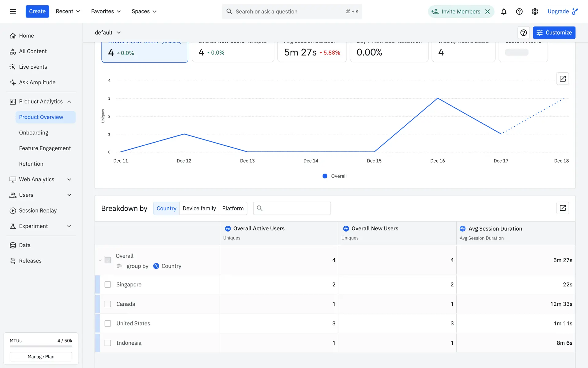Select the Canada row checkbox

coord(108,304)
